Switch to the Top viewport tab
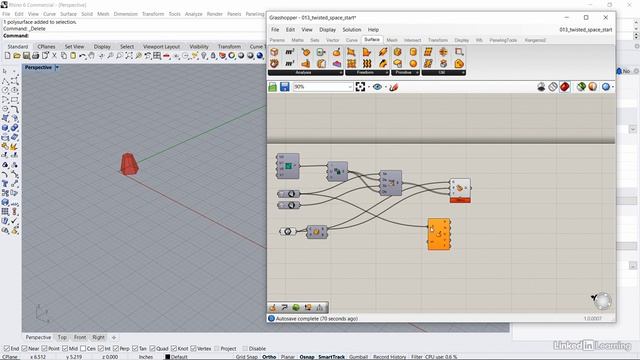 (62, 338)
